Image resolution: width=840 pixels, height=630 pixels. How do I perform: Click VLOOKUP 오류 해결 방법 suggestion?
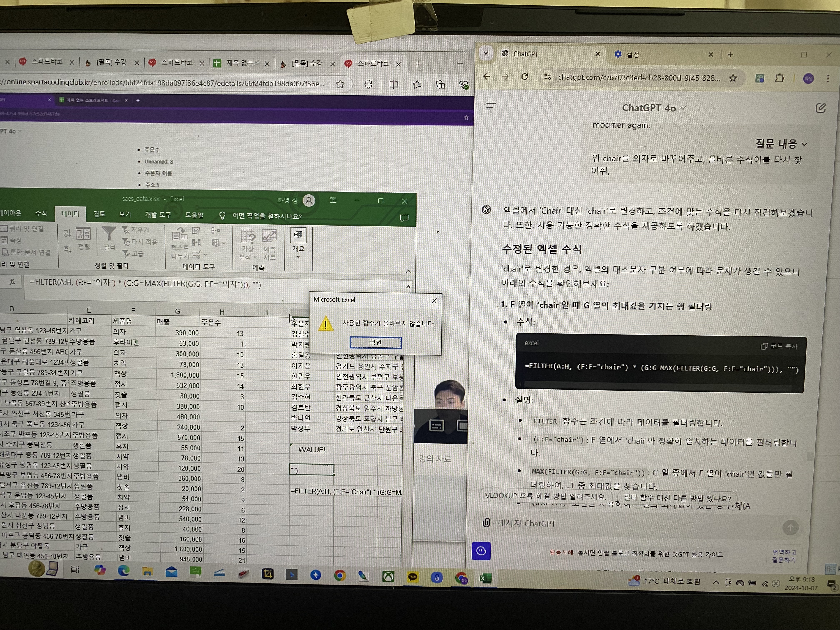click(x=545, y=496)
